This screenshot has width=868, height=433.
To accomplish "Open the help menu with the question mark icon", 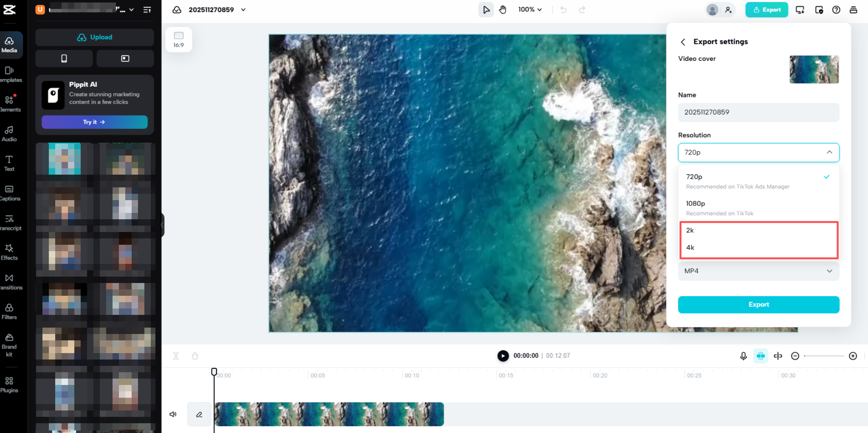I will click(x=836, y=9).
